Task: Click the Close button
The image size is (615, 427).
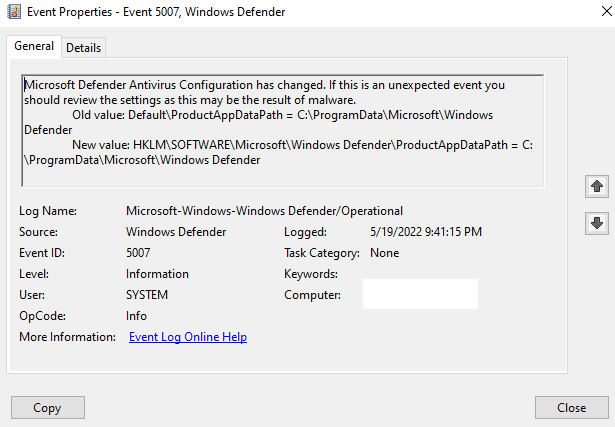Action: pos(571,408)
